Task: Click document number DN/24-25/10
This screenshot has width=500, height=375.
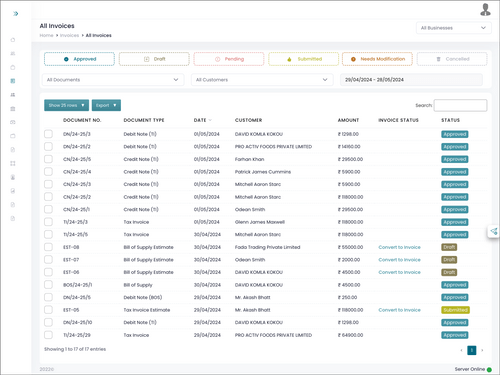Action: [77, 323]
